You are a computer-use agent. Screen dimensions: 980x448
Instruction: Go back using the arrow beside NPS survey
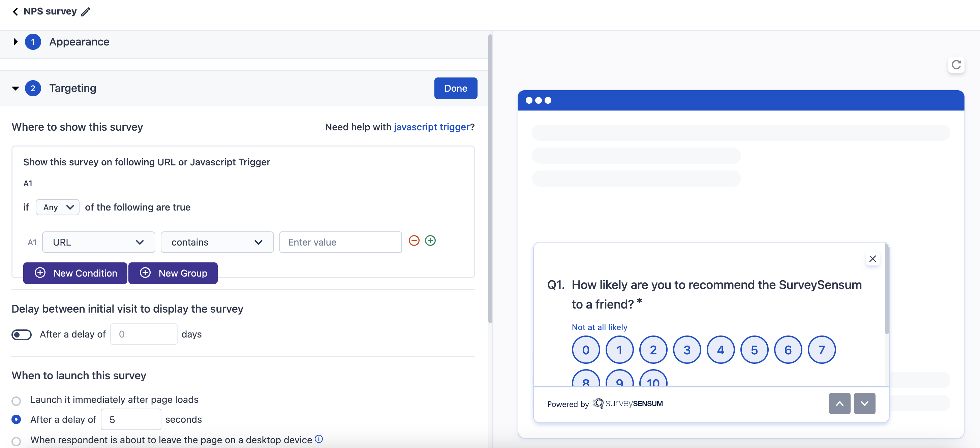click(x=15, y=11)
